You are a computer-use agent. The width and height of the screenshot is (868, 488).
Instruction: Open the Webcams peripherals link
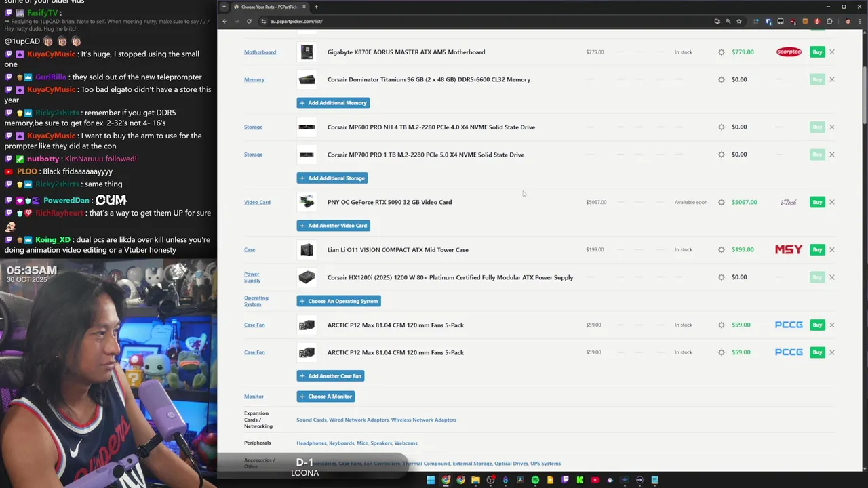point(406,443)
